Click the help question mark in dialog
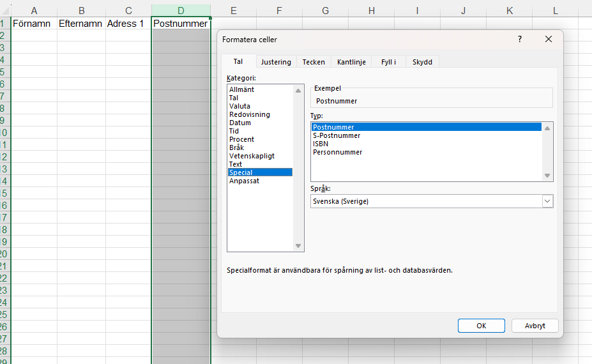This screenshot has height=364, width=592. pyautogui.click(x=520, y=39)
